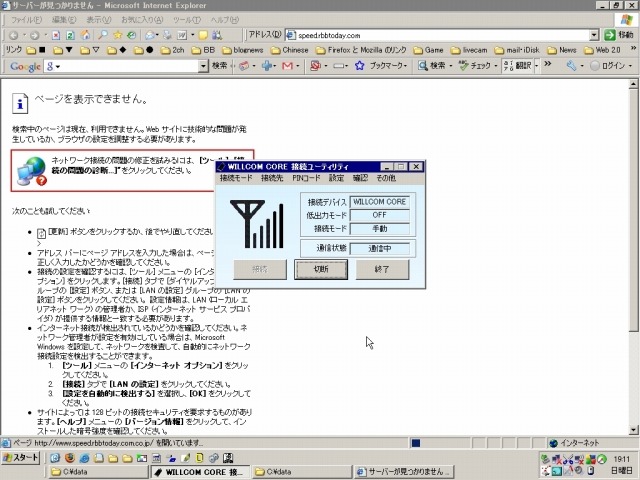Go to the Home page icon
This screenshot has width=640, height=480.
pos(85,35)
